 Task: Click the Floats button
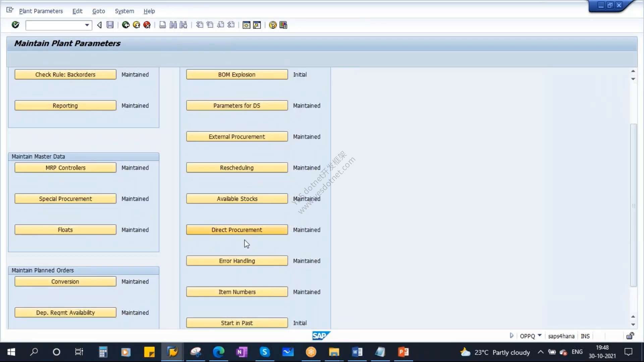[x=65, y=230]
